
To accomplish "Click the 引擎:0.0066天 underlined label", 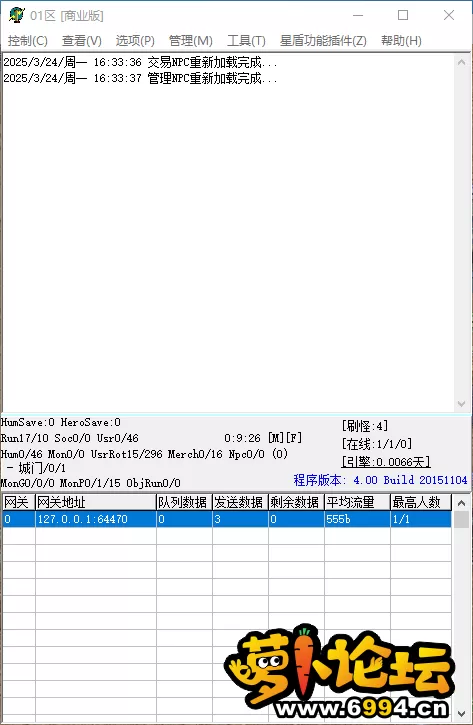I will (x=386, y=461).
